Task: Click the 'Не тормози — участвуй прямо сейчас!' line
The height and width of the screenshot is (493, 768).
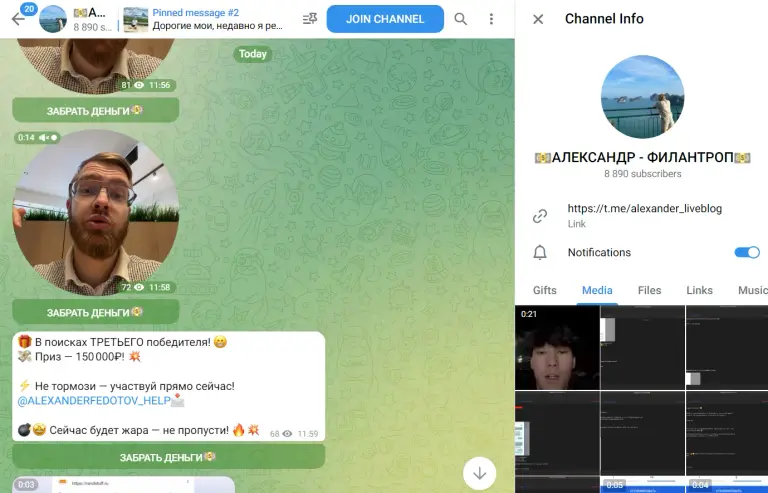Action: pos(126,386)
